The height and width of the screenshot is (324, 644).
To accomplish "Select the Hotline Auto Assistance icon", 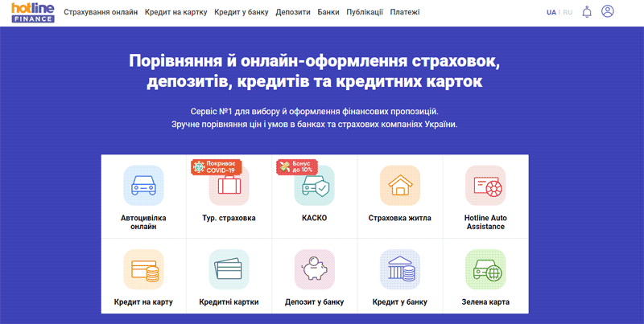I will [485, 187].
